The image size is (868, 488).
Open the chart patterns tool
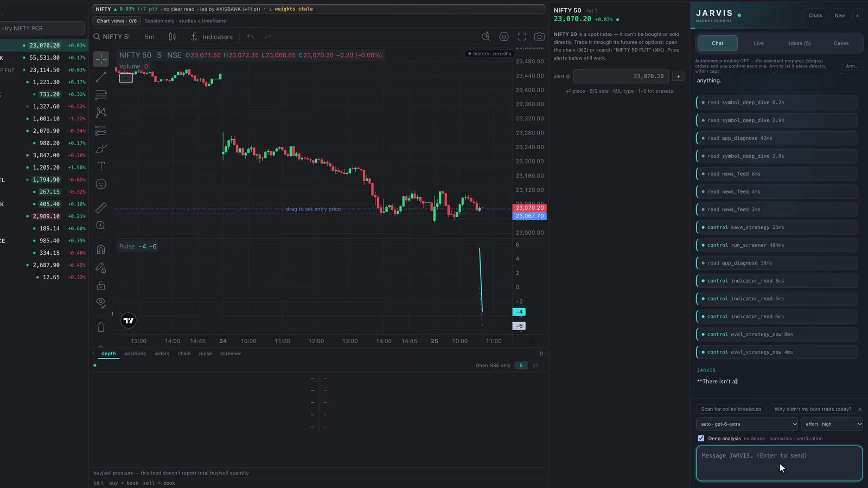[x=101, y=112]
